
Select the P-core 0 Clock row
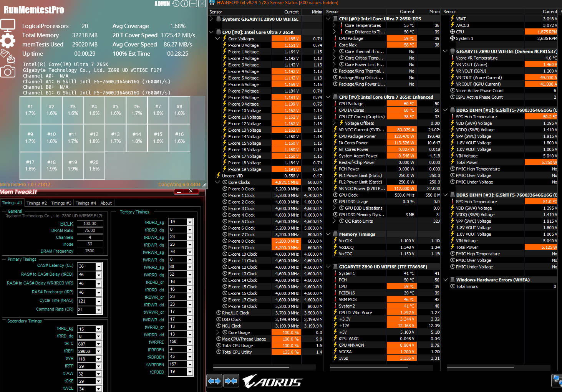(266, 189)
